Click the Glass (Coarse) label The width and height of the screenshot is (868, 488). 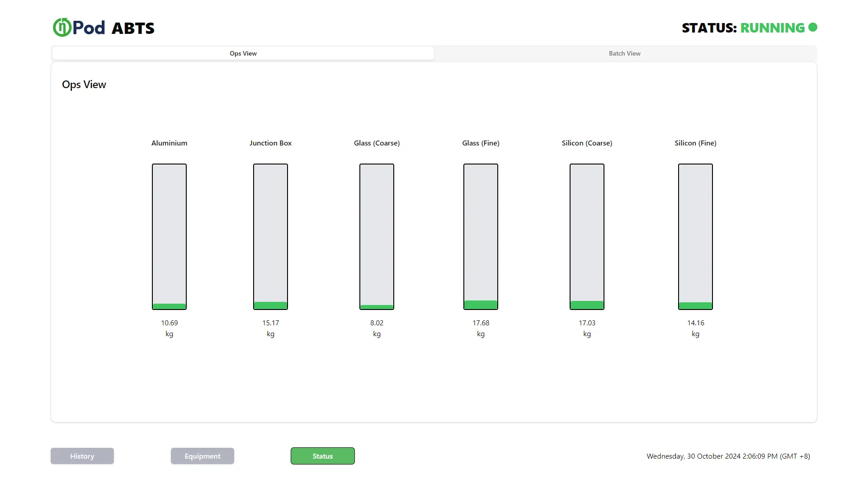(377, 143)
